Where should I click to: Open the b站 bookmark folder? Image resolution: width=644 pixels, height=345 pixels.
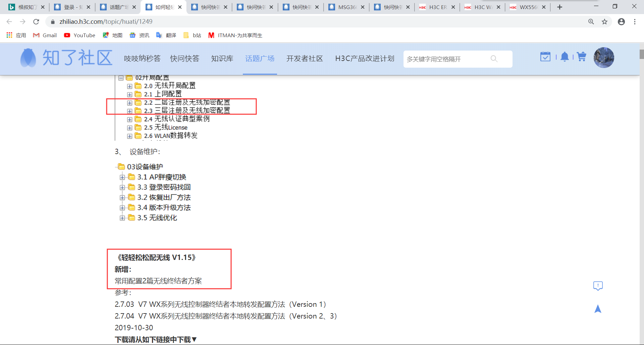pyautogui.click(x=192, y=35)
